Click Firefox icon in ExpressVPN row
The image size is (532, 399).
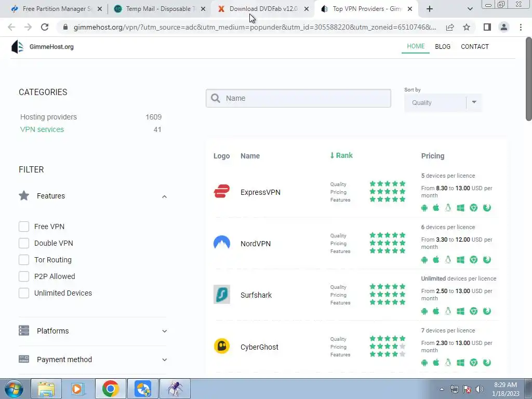(487, 208)
